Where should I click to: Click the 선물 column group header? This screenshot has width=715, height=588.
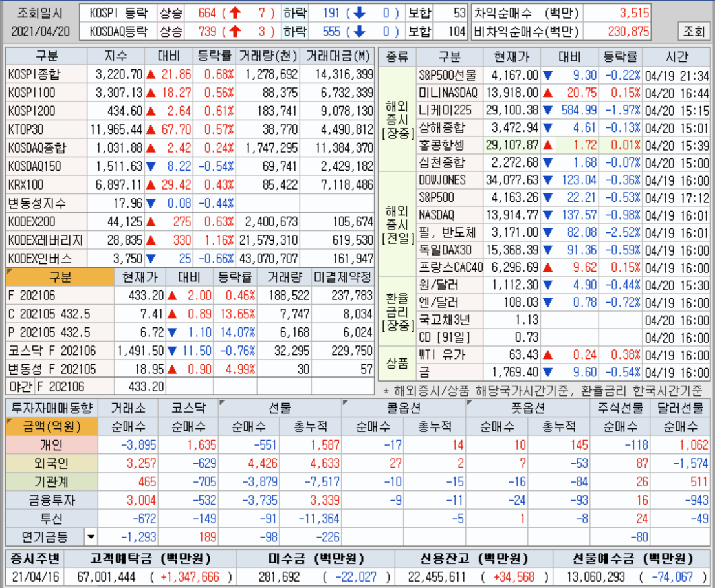click(280, 408)
